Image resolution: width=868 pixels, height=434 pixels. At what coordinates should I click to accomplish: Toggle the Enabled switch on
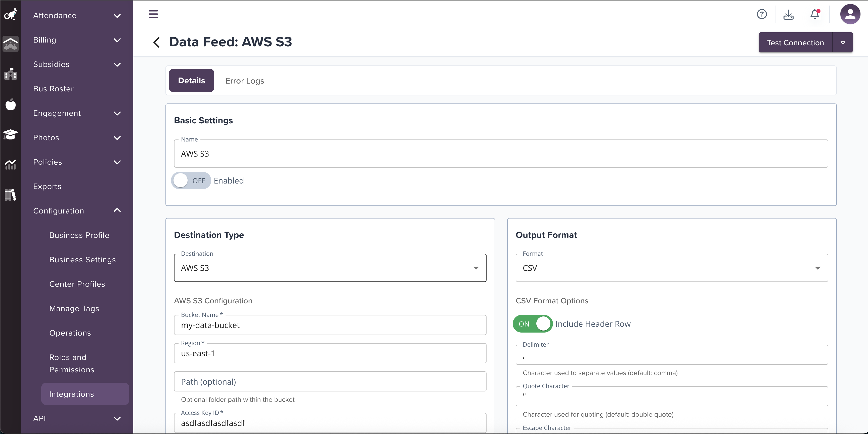(191, 181)
